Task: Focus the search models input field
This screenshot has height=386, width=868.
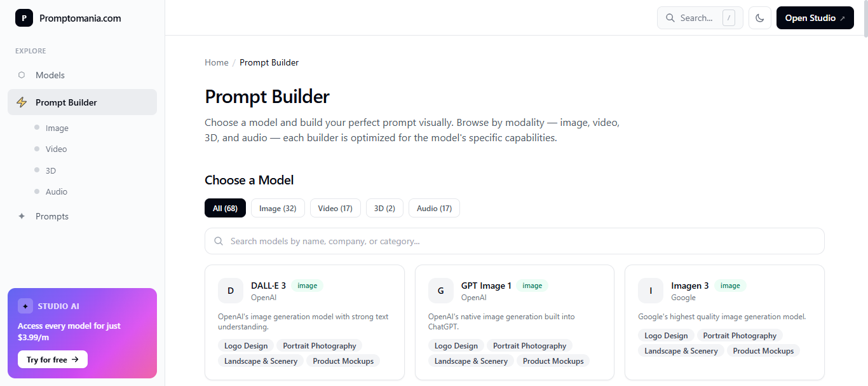Action: [x=514, y=241]
